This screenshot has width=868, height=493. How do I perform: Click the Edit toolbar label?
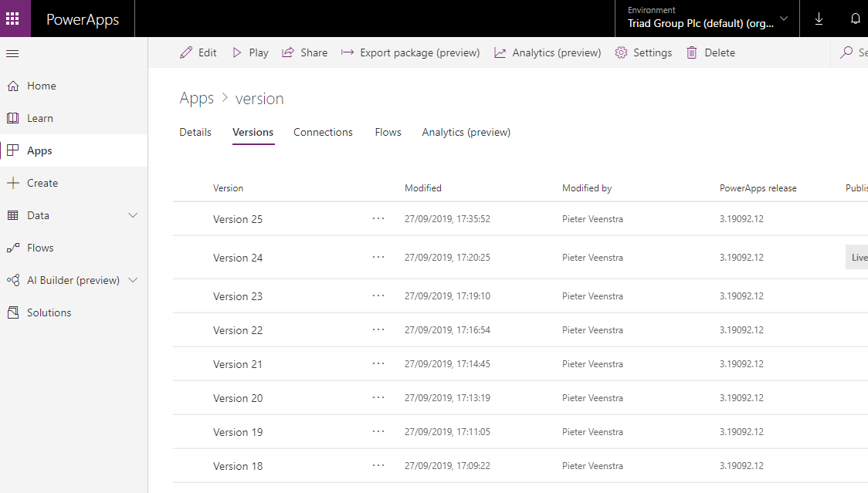pyautogui.click(x=208, y=52)
